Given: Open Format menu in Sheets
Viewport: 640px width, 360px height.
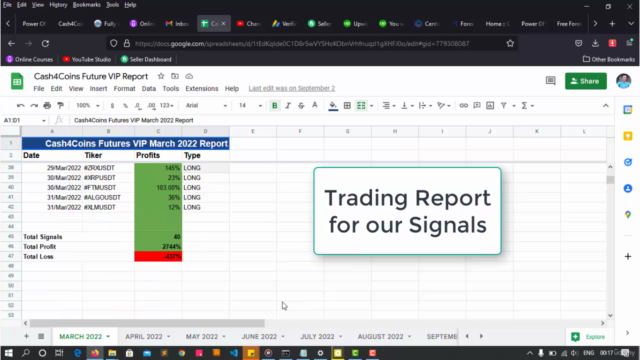Looking at the screenshot, I should pyautogui.click(x=124, y=89).
